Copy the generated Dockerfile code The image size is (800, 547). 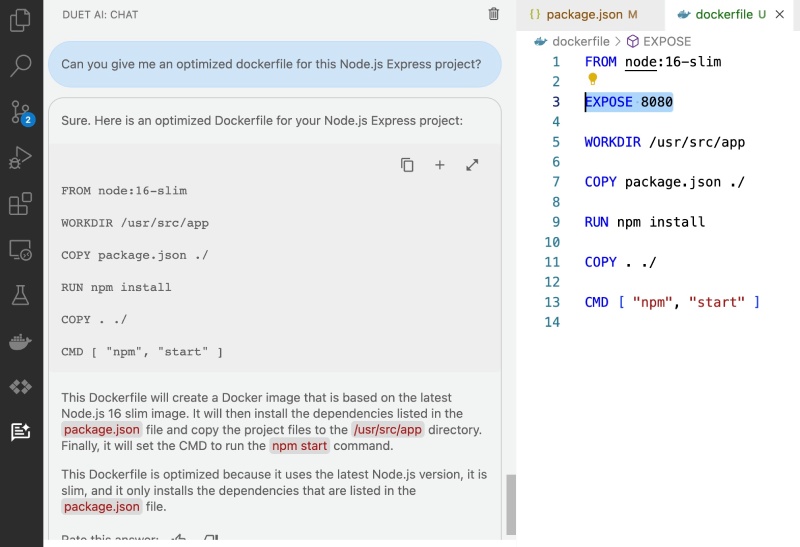[x=407, y=165]
